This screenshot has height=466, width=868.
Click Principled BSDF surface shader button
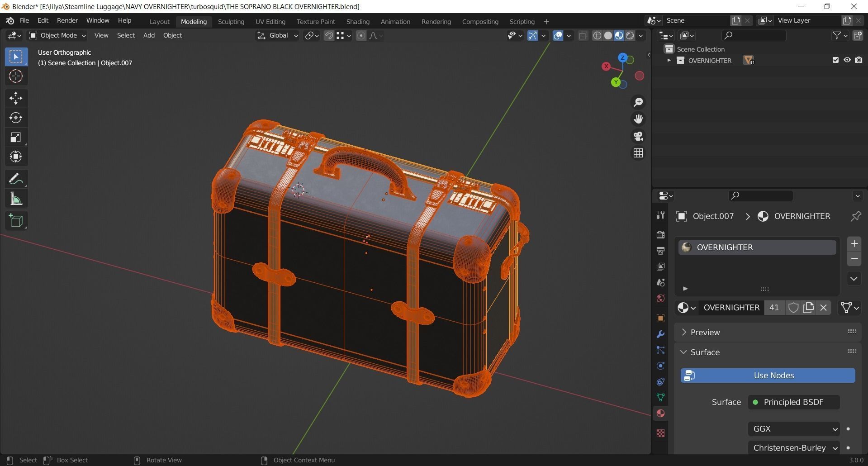(794, 402)
